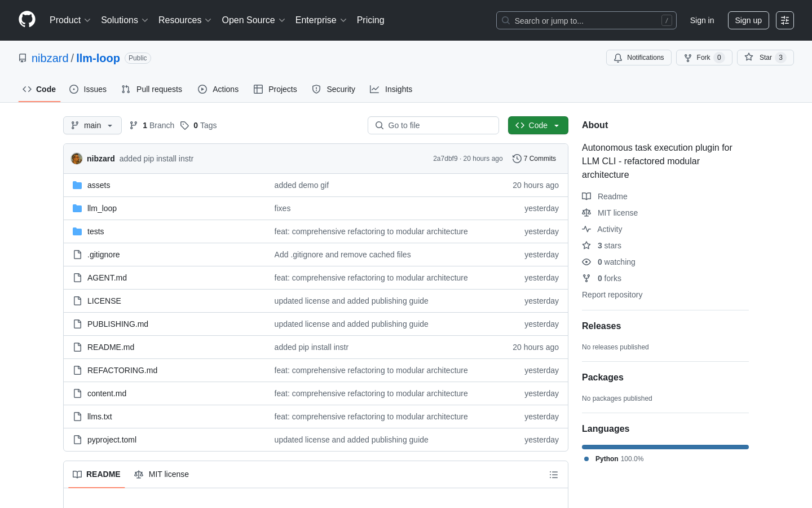Open the main branch selector dropdown
This screenshot has height=508, width=812.
tap(92, 125)
